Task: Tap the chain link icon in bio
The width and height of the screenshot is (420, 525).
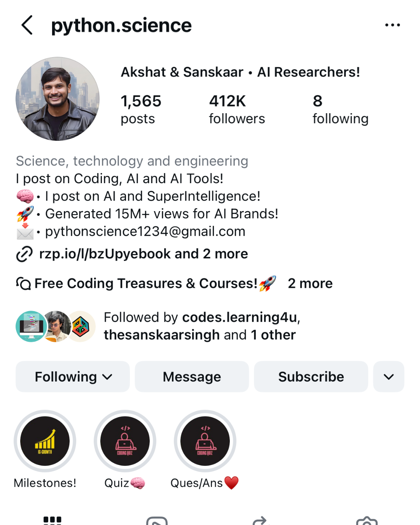Action: point(24,254)
